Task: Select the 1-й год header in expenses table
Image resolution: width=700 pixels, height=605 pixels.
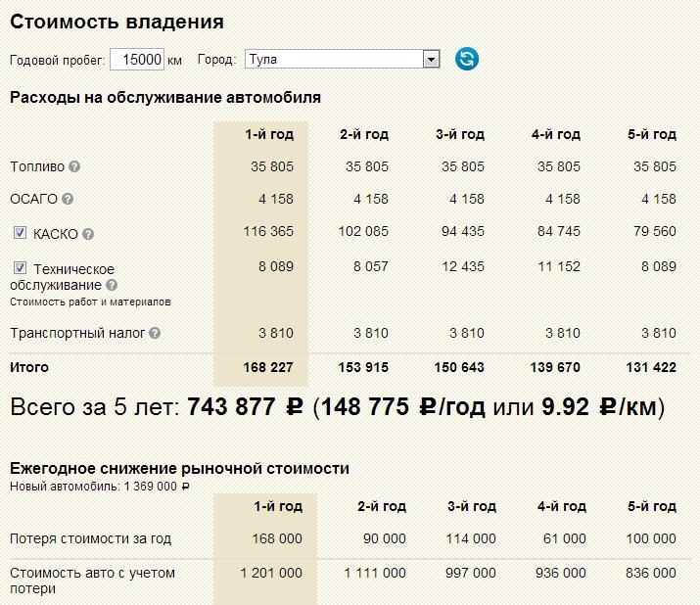Action: (x=269, y=134)
